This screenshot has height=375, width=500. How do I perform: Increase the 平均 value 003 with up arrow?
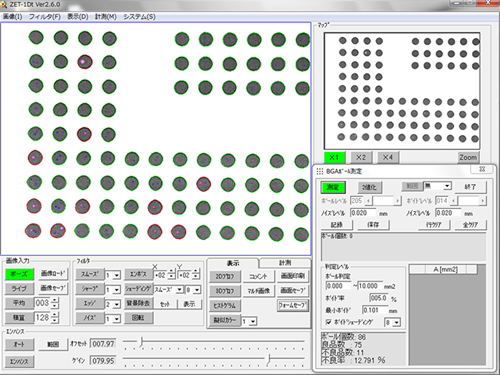tap(55, 300)
